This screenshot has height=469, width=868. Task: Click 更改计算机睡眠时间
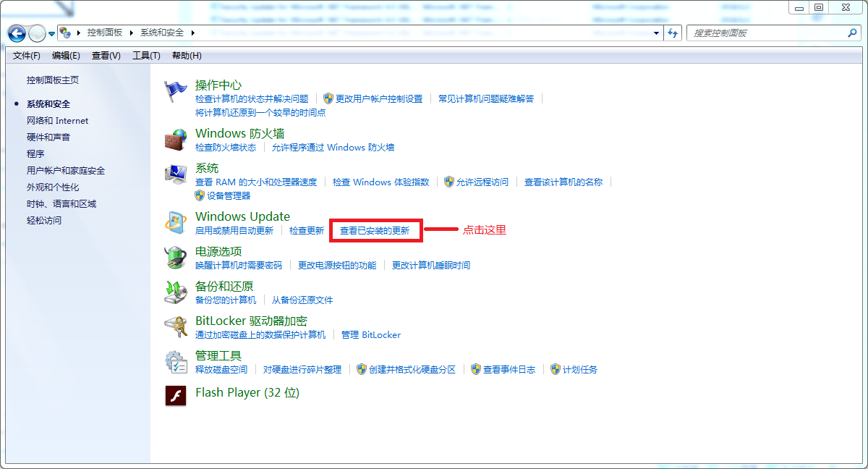[x=431, y=266]
